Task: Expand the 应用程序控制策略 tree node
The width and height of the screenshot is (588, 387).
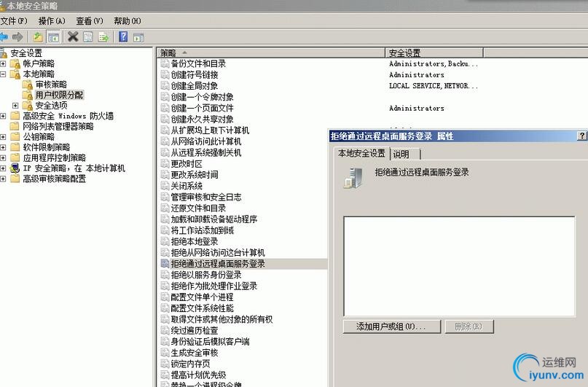Action: pos(3,158)
